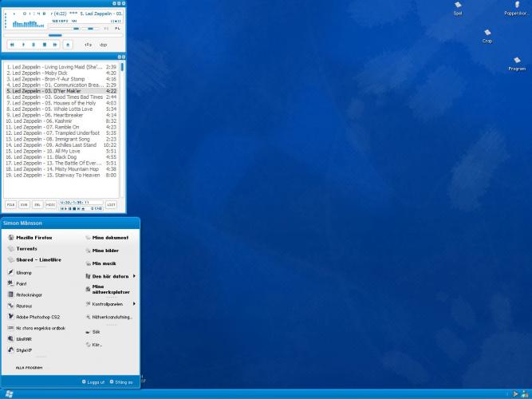Toggle repeat mode in Winamp

103,45
